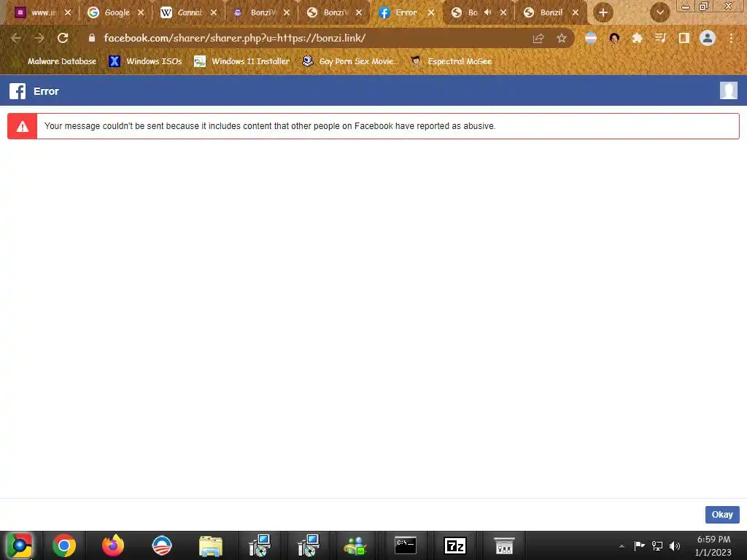Open the Chrome profile avatar
This screenshot has width=747, height=560.
coord(708,38)
